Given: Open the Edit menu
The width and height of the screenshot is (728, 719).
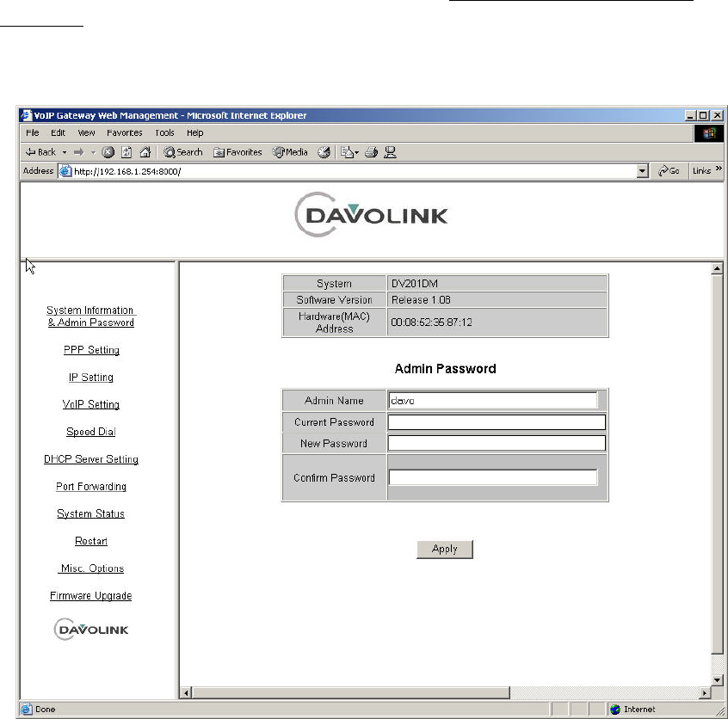Looking at the screenshot, I should pos(58,132).
